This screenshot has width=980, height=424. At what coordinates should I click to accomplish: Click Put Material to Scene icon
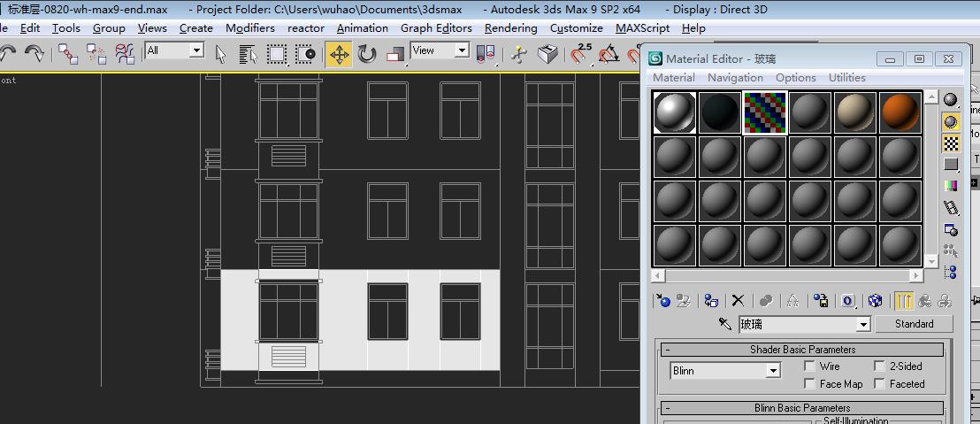683,301
